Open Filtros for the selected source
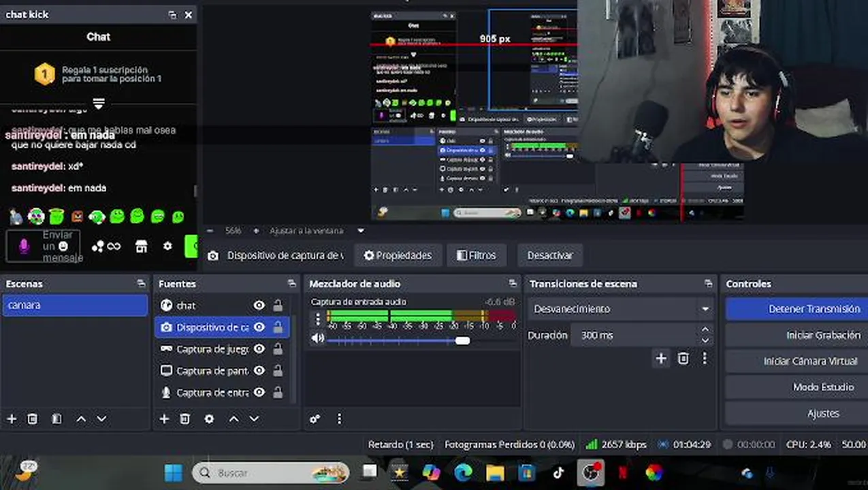Image resolution: width=868 pixels, height=490 pixels. [x=477, y=255]
